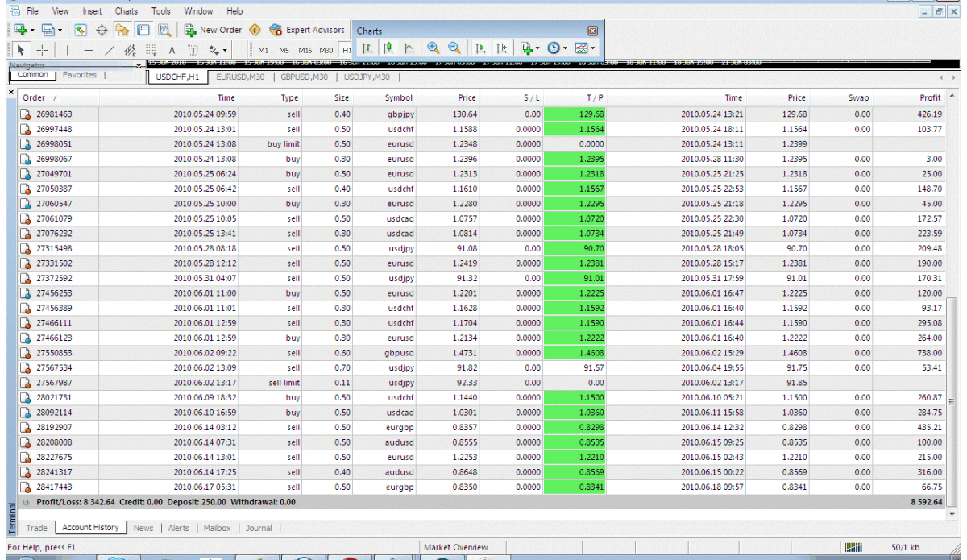This screenshot has width=967, height=560.
Task: Draw a vertical line with the line tool
Action: click(x=67, y=50)
